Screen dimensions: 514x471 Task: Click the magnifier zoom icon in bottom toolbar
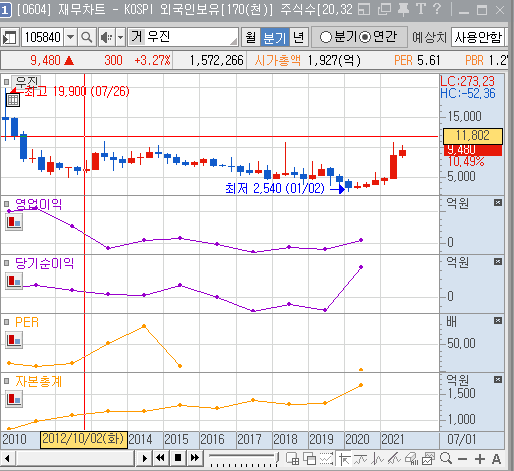point(446,459)
